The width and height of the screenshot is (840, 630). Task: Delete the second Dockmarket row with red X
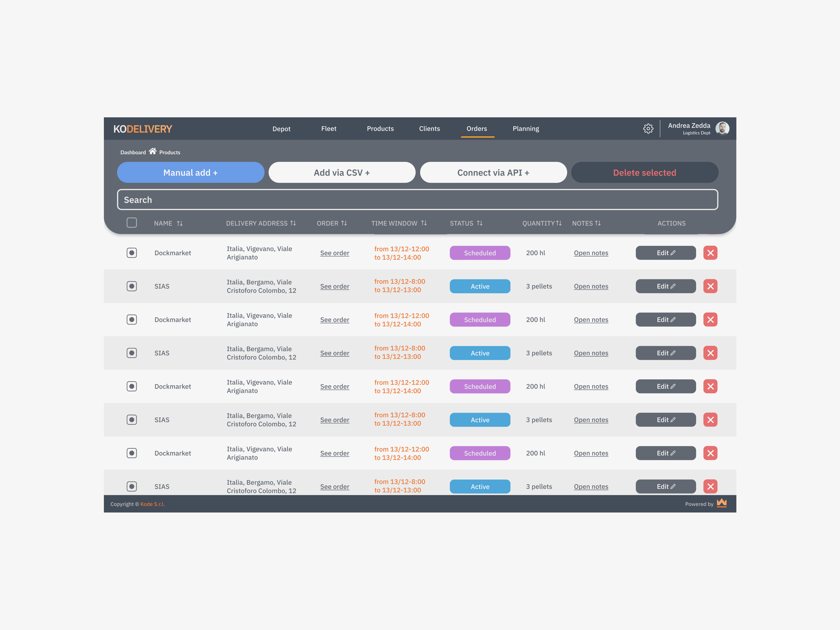[710, 320]
